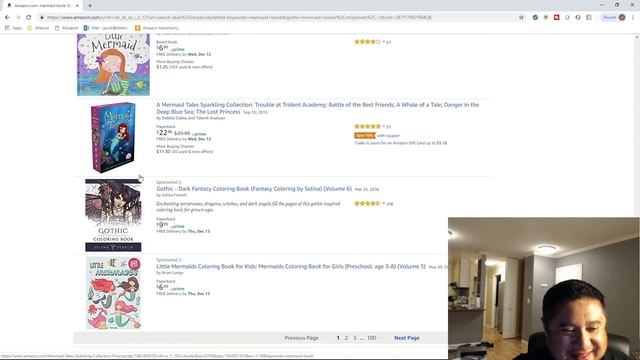Open the Little Mermaid book cover thumbnail
The width and height of the screenshot is (640, 360).
point(113,65)
